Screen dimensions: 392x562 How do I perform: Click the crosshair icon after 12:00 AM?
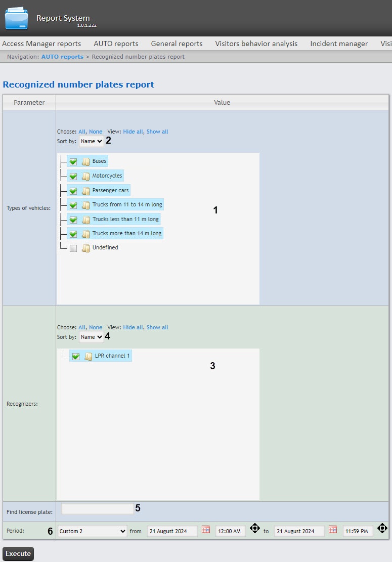pos(254,529)
